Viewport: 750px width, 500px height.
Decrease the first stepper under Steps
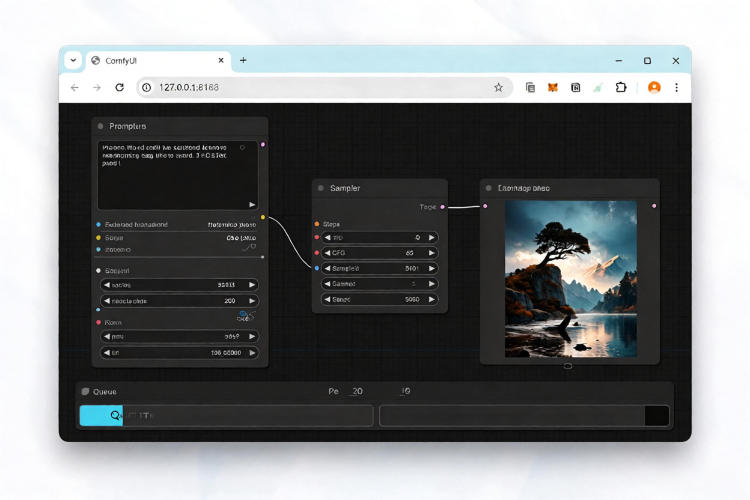328,237
